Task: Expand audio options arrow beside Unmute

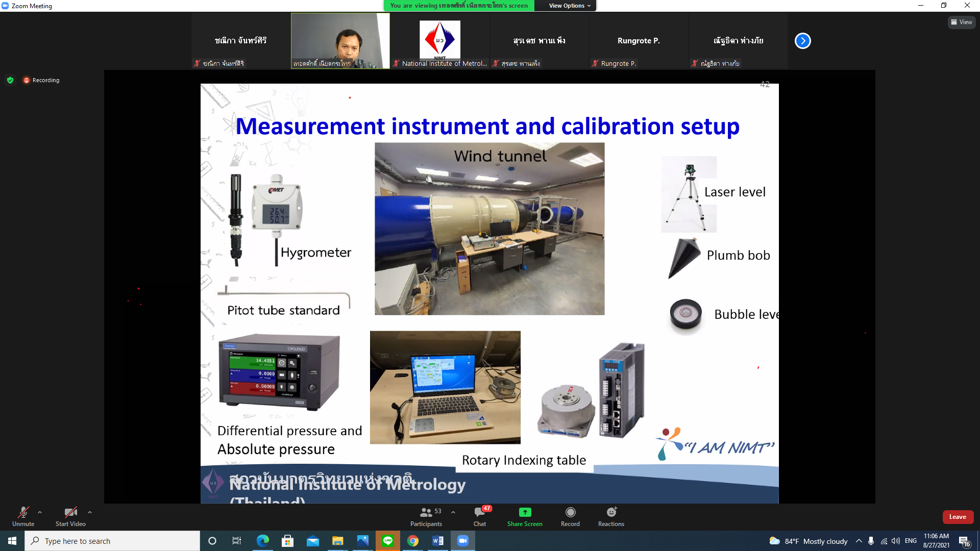Action: pos(40,512)
